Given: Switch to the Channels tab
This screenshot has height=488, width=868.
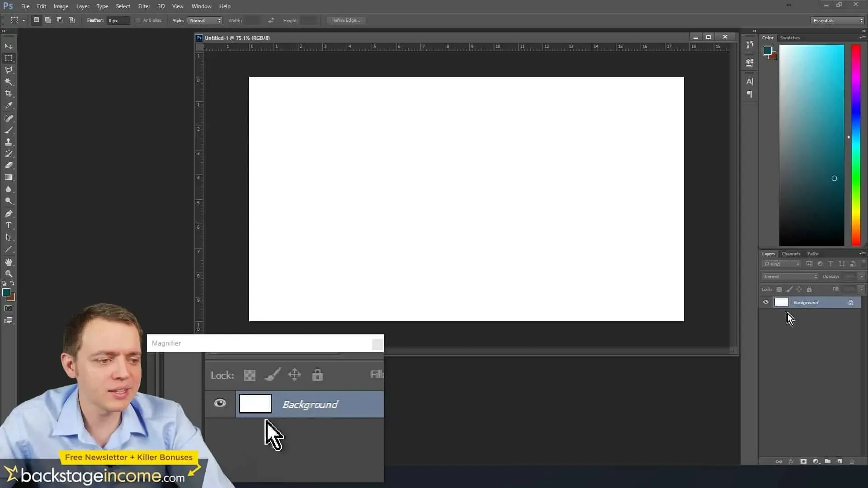Looking at the screenshot, I should pos(790,253).
